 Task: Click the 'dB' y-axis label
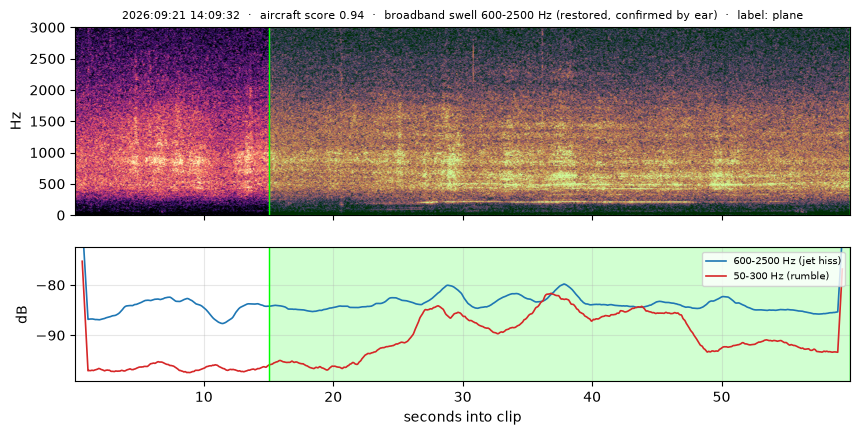pyautogui.click(x=22, y=314)
